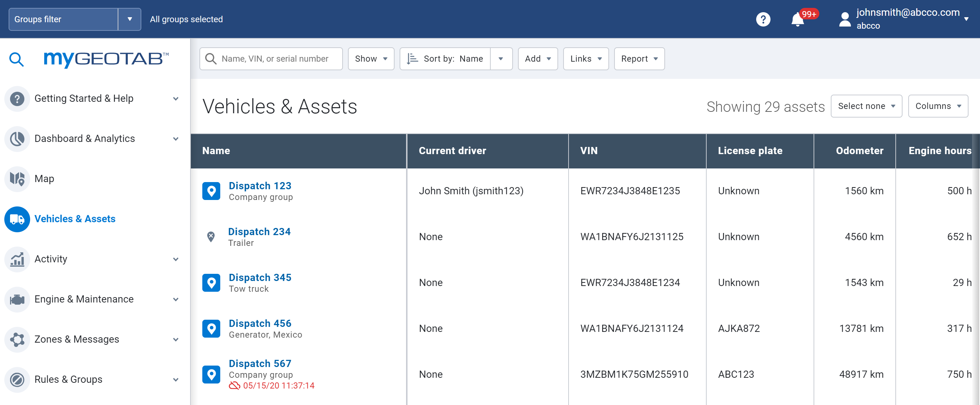Go to Vehicles & Assets menu item
This screenshot has height=405, width=980.
tap(75, 219)
